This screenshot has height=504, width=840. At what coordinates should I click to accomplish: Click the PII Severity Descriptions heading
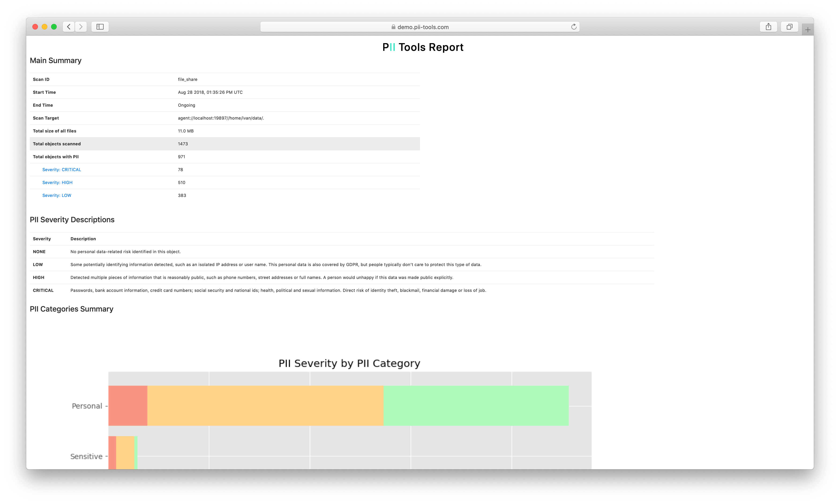coord(72,220)
